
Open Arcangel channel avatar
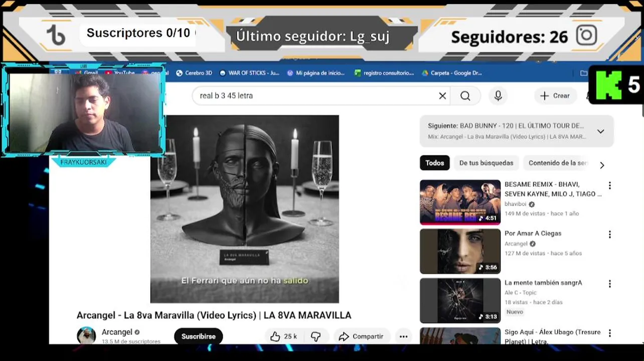[x=86, y=335]
